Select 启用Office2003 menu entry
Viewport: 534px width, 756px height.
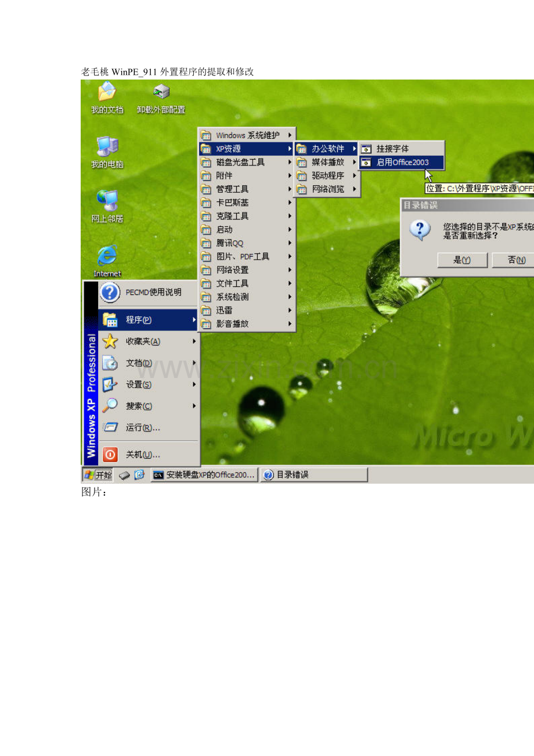click(401, 162)
